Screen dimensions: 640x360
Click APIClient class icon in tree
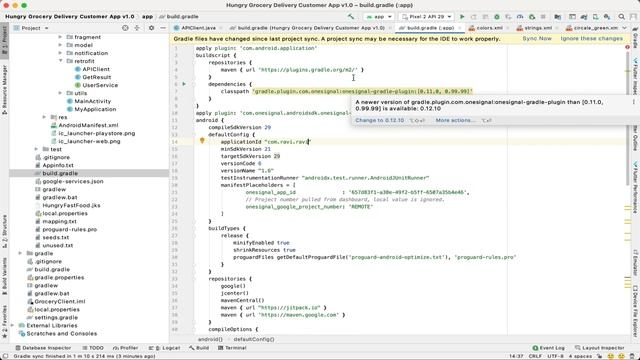point(78,69)
